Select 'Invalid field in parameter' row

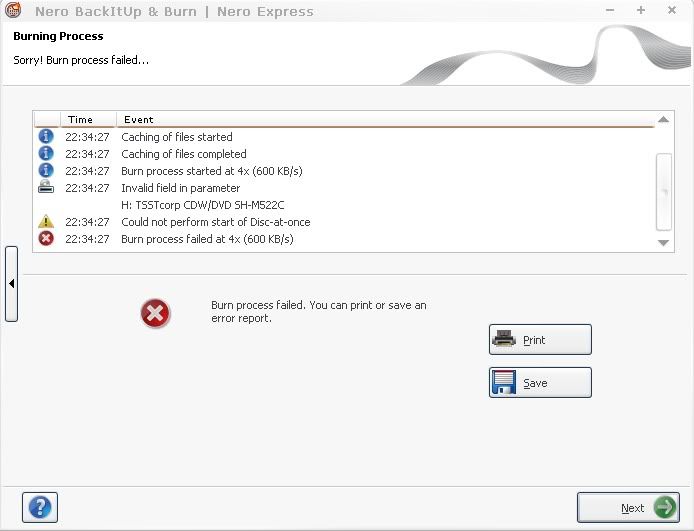click(344, 188)
